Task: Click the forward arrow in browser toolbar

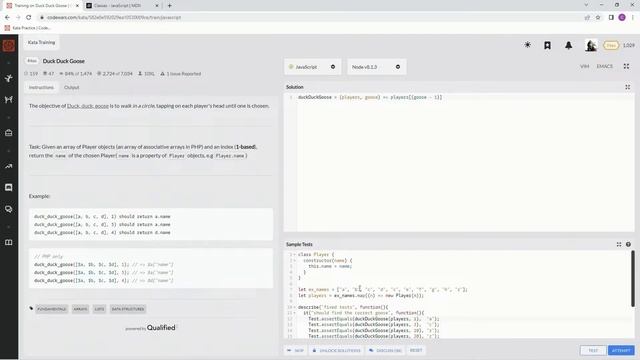Action: click(x=18, y=18)
